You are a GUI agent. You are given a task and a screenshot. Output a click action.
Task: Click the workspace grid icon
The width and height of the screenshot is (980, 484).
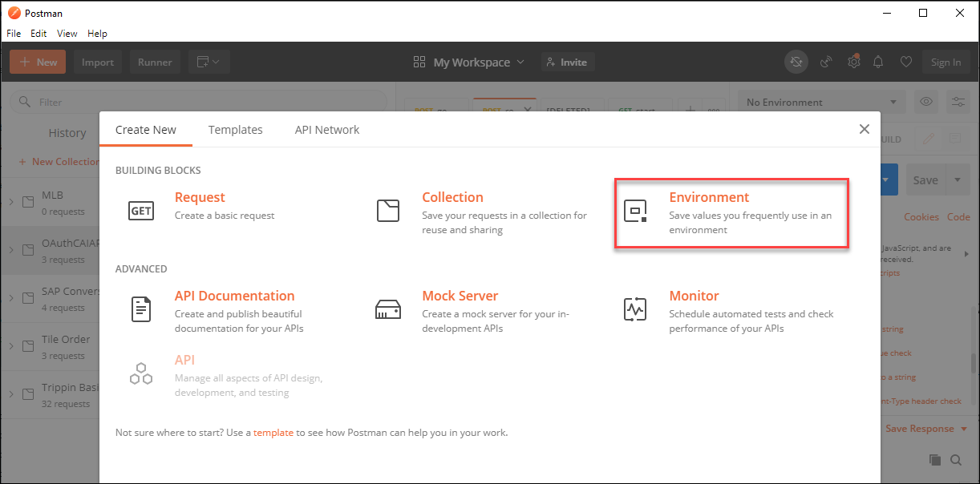419,62
